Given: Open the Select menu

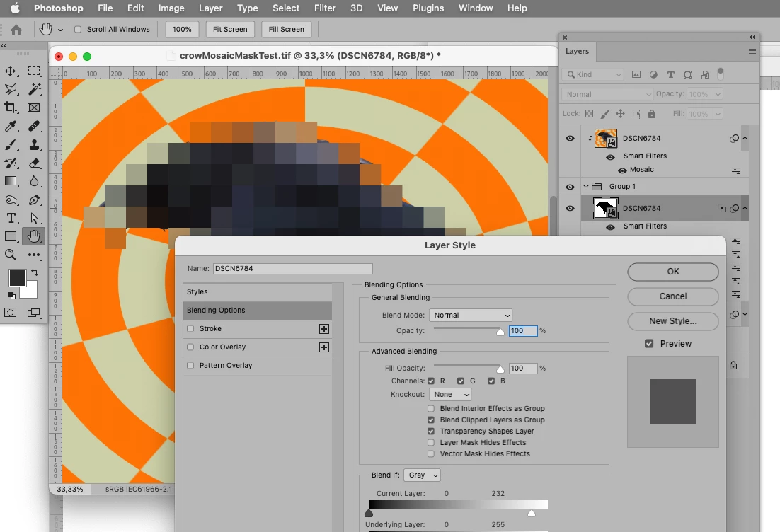Looking at the screenshot, I should [x=286, y=8].
